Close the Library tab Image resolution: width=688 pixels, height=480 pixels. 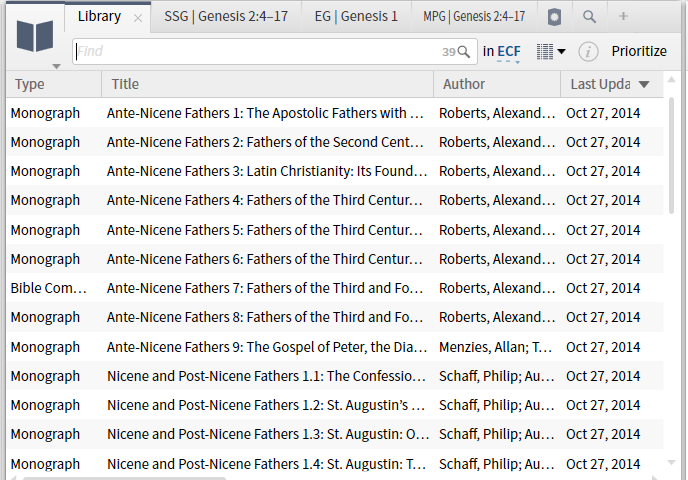click(x=138, y=18)
